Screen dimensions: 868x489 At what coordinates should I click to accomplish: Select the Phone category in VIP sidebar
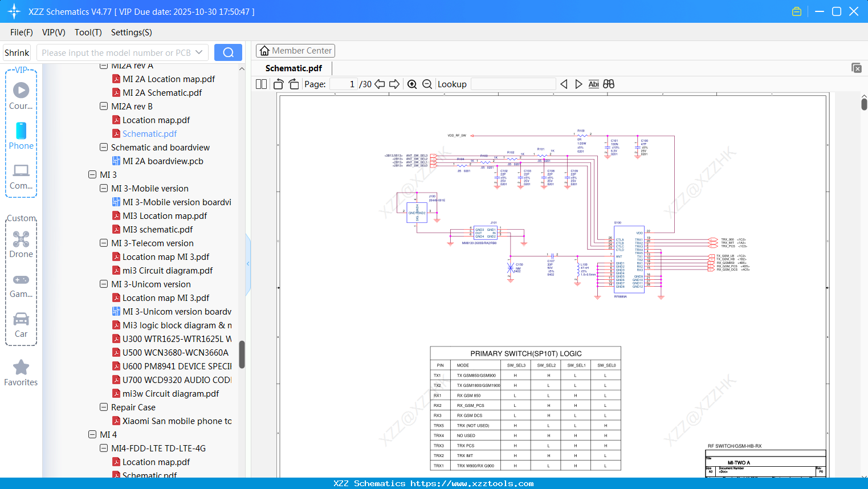(21, 136)
